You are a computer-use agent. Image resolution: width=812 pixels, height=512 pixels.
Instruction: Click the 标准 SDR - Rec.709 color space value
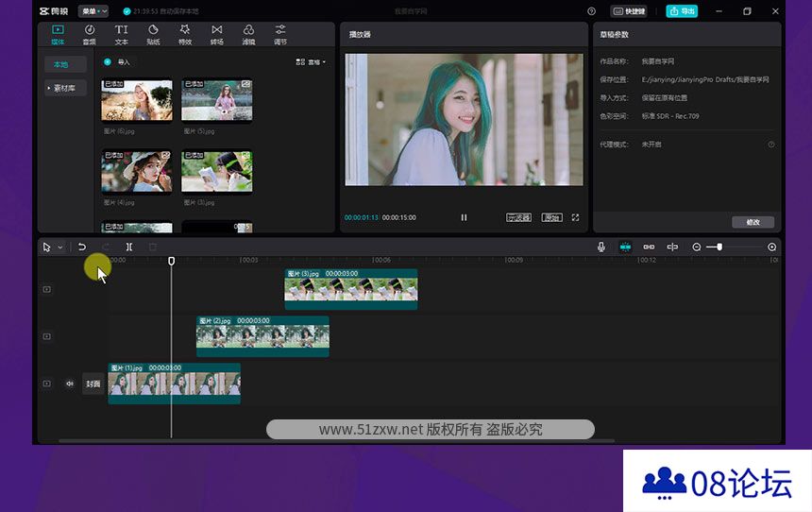click(x=670, y=116)
